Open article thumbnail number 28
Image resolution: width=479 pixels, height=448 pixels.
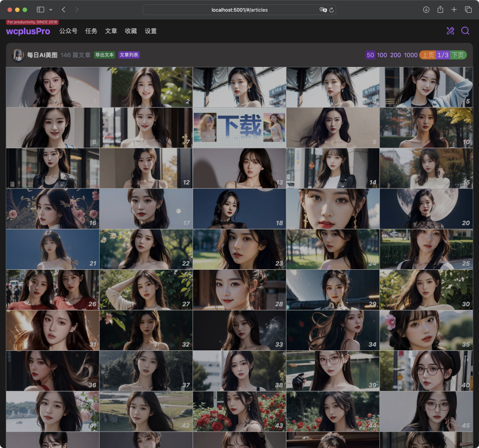[x=239, y=290]
